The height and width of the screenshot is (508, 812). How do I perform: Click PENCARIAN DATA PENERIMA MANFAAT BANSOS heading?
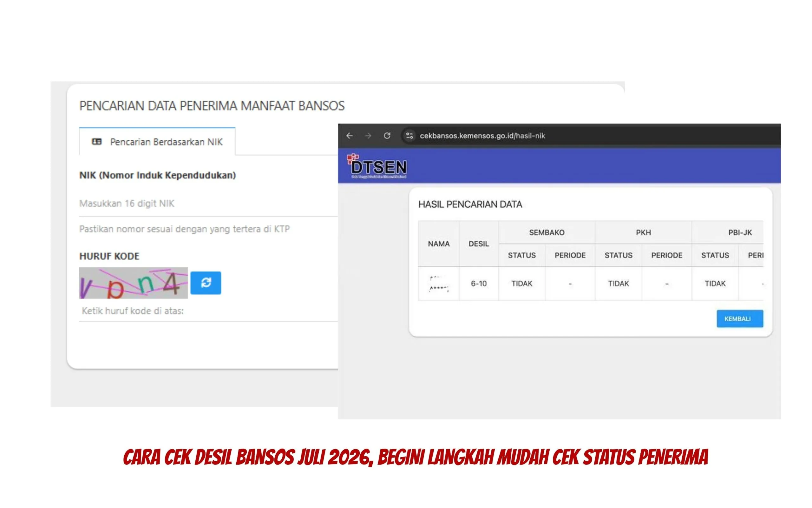click(212, 106)
